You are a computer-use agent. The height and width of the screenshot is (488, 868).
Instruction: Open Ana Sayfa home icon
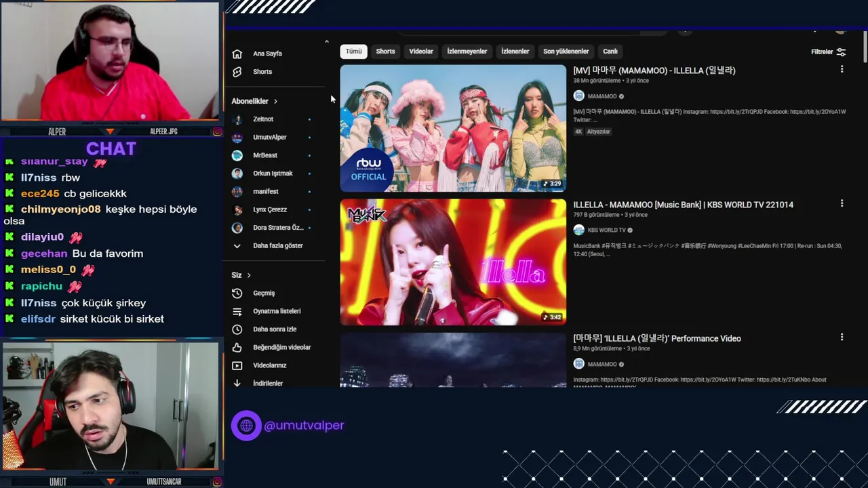(237, 54)
